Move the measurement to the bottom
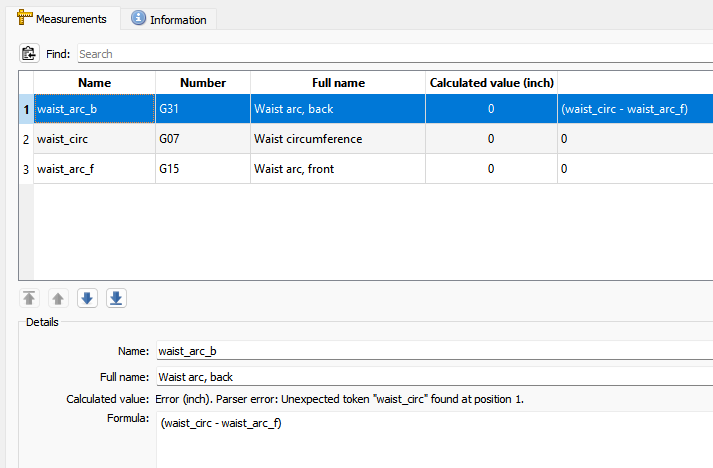Viewport: 713px width, 468px height. (x=116, y=298)
